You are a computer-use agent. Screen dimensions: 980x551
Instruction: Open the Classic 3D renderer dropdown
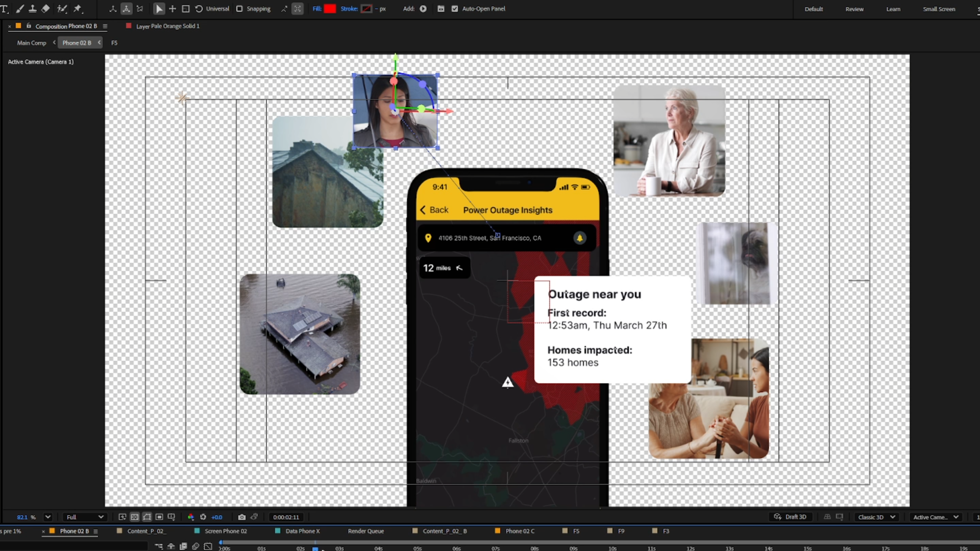pyautogui.click(x=876, y=517)
